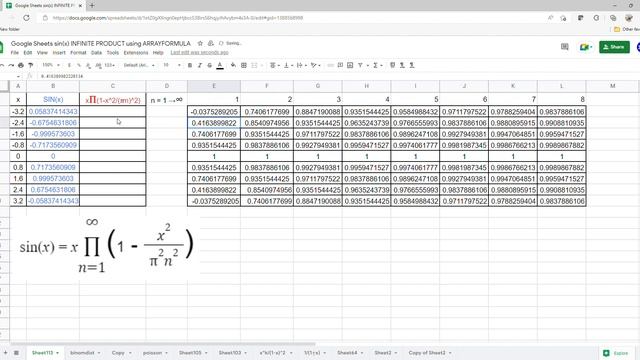Open the functions sigma dropdown
The width and height of the screenshot is (640, 360).
click(377, 65)
